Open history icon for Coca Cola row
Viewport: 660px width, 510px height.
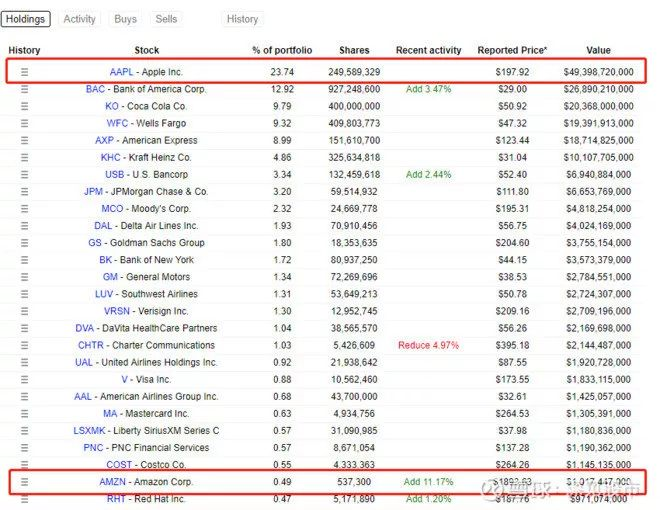pos(24,106)
